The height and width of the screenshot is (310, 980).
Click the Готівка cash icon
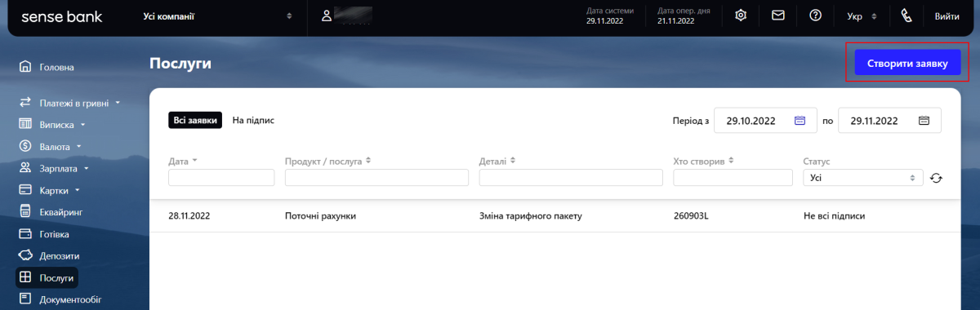click(x=25, y=234)
